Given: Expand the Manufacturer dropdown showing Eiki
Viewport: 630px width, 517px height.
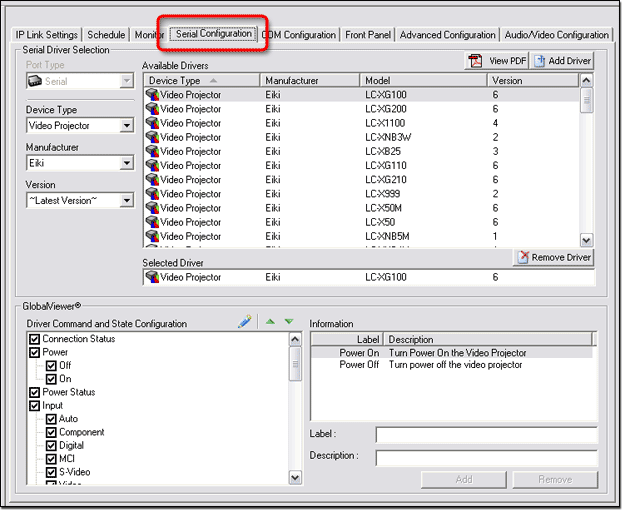Looking at the screenshot, I should tap(126, 163).
